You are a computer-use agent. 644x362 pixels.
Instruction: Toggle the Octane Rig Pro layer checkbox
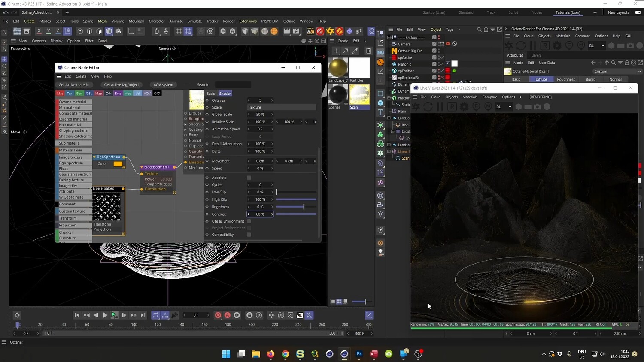434,51
